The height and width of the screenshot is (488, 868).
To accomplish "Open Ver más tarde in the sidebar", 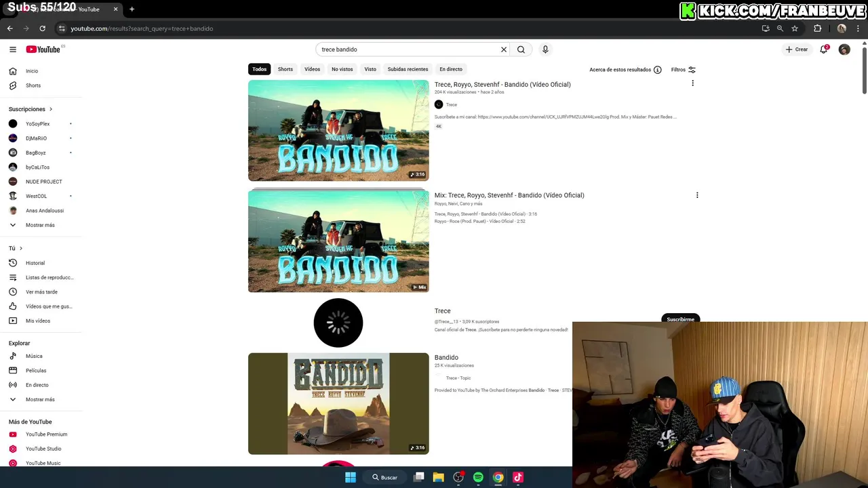I will click(x=41, y=292).
